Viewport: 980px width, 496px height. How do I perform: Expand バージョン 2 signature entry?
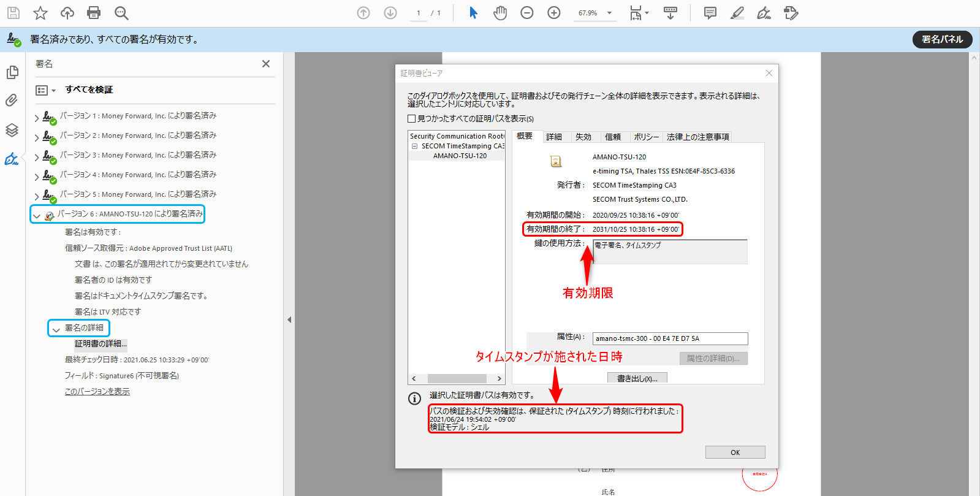(37, 137)
